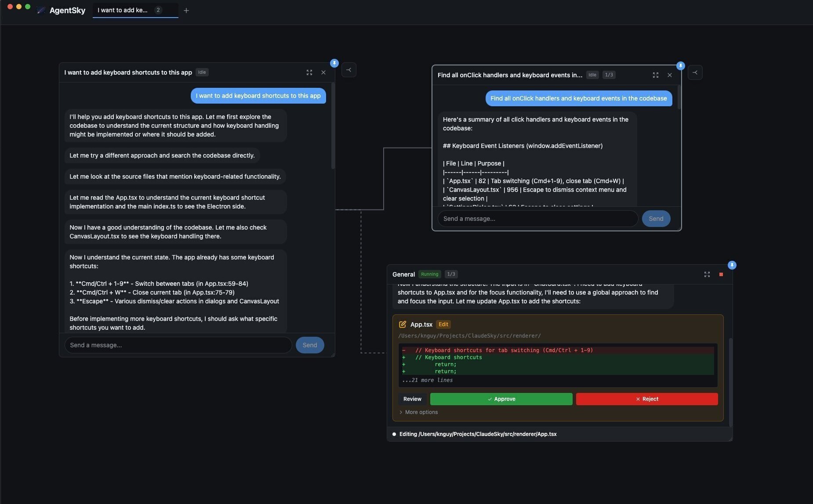Click the fork icon beside the keyboard shortcuts panel
Viewport: 813px width, 504px height.
click(x=348, y=70)
